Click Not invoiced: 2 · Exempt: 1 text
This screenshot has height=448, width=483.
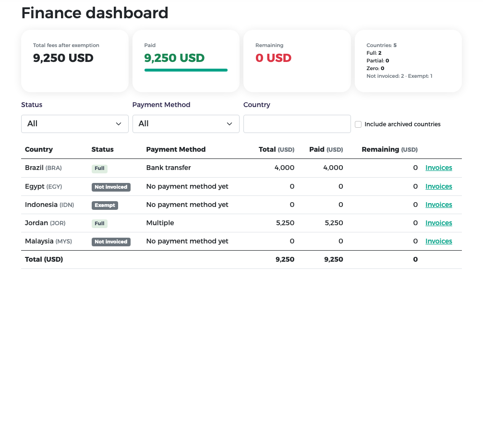(x=399, y=76)
